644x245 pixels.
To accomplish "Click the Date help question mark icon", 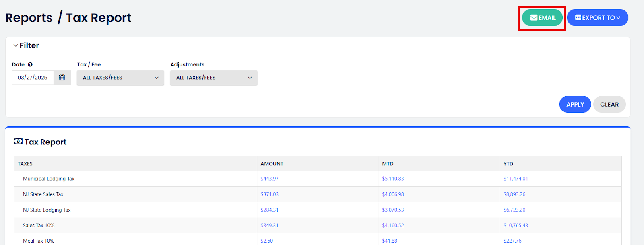I will coord(30,64).
